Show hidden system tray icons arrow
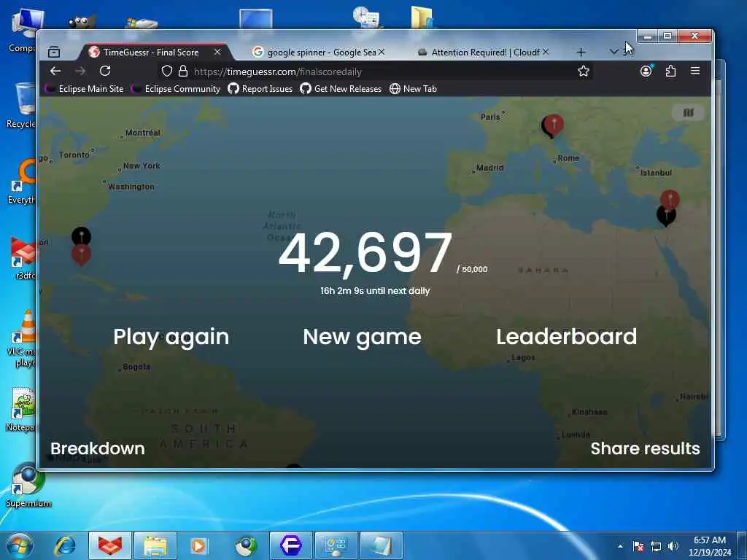The width and height of the screenshot is (747, 560). [620, 546]
